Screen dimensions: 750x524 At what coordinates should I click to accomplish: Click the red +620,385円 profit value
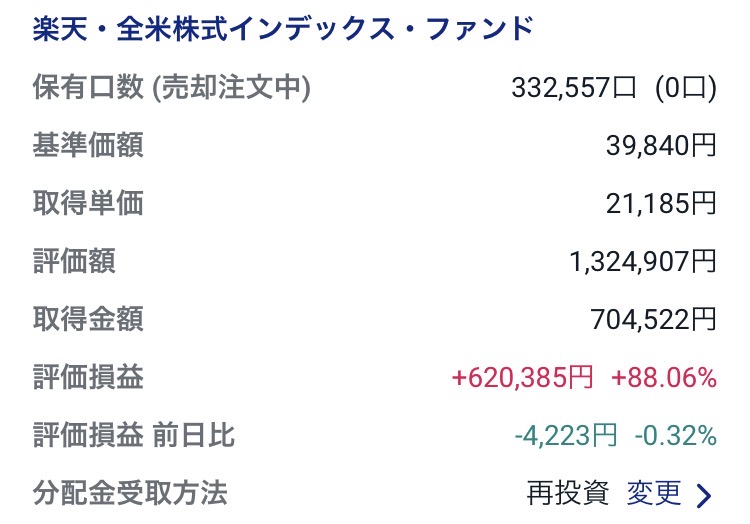coord(523,378)
